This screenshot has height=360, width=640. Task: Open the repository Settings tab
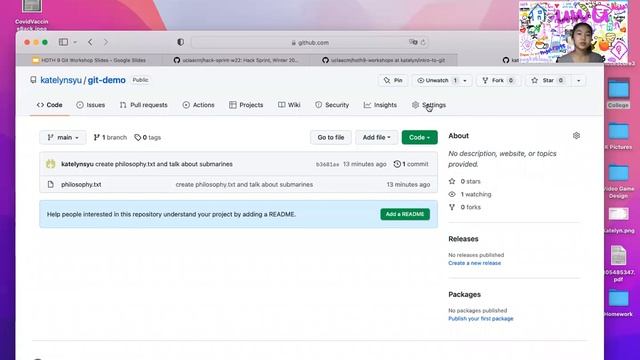429,105
